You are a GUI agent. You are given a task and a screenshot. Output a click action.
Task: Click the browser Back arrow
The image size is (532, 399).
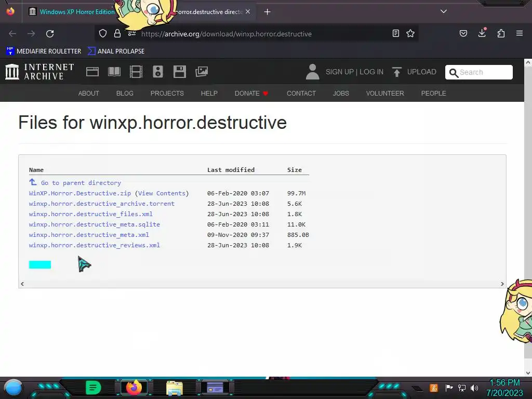click(x=12, y=34)
